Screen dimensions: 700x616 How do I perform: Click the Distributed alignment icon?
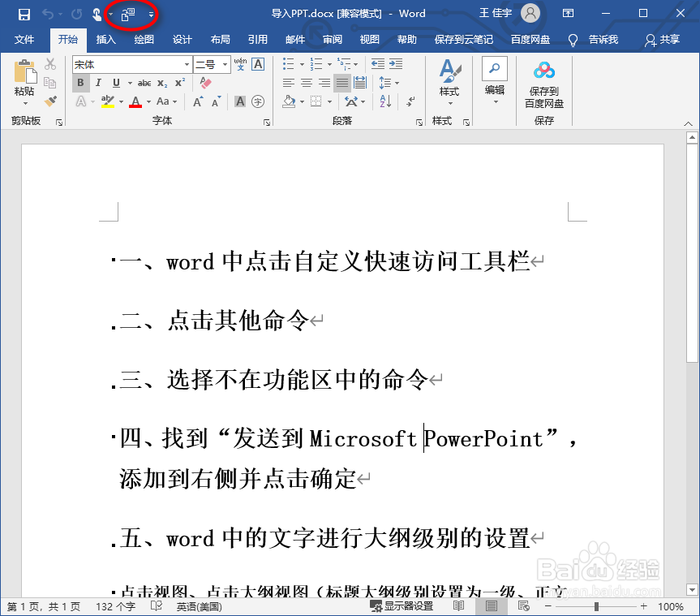point(360,83)
